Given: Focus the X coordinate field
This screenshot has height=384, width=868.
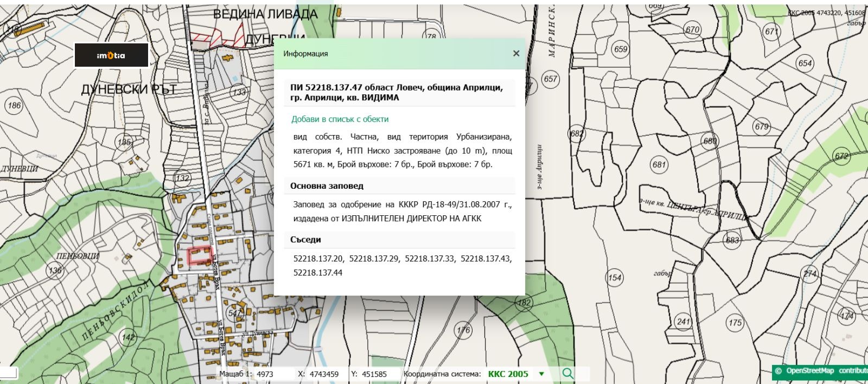Looking at the screenshot, I should tap(325, 374).
